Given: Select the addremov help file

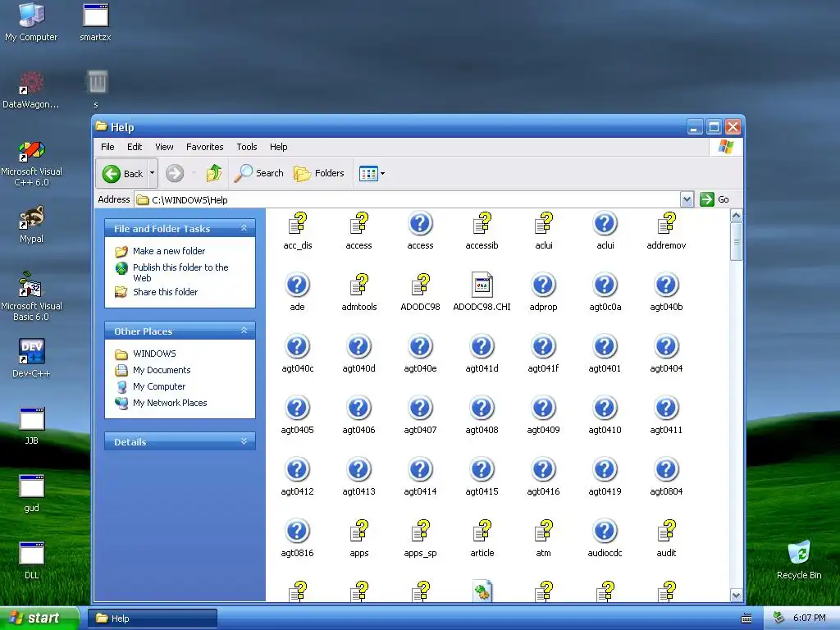Looking at the screenshot, I should coord(666,231).
